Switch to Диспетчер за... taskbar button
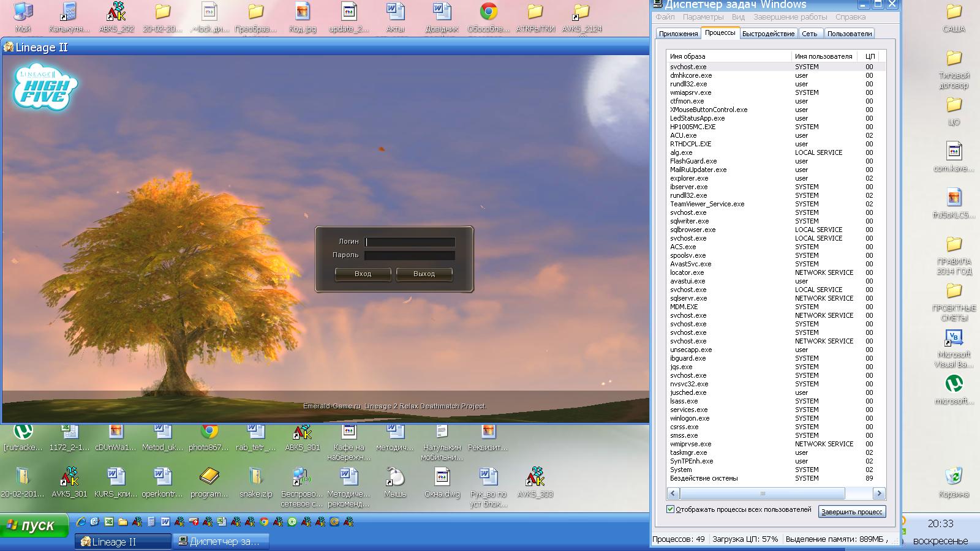Screen dimensions: 980x551 click(221, 542)
